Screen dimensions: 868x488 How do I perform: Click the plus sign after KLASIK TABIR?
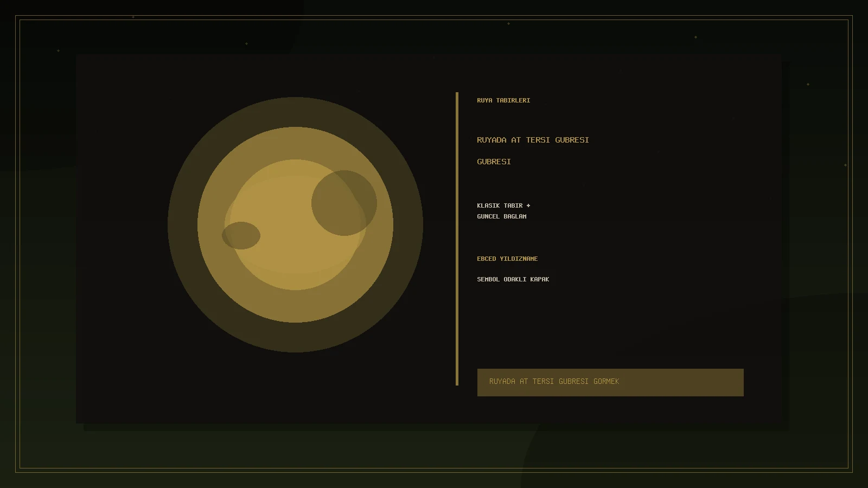[x=528, y=206]
